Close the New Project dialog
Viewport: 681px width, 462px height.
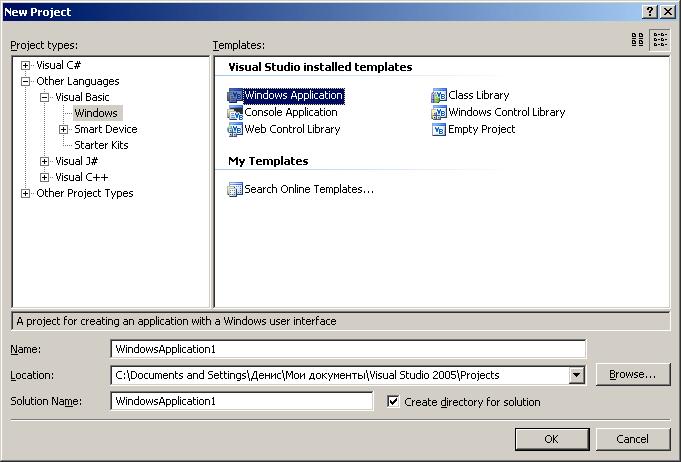tap(668, 12)
